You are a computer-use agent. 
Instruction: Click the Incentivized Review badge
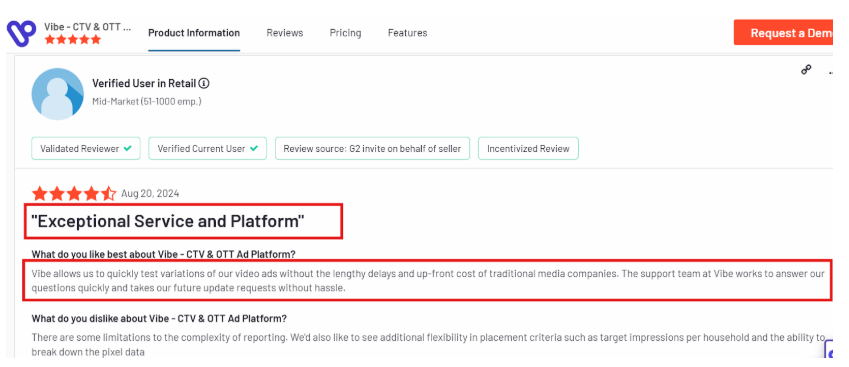(528, 148)
